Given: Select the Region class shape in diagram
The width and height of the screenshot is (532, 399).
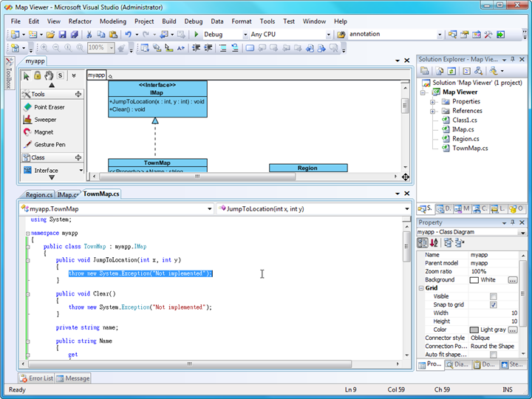Looking at the screenshot, I should [308, 168].
